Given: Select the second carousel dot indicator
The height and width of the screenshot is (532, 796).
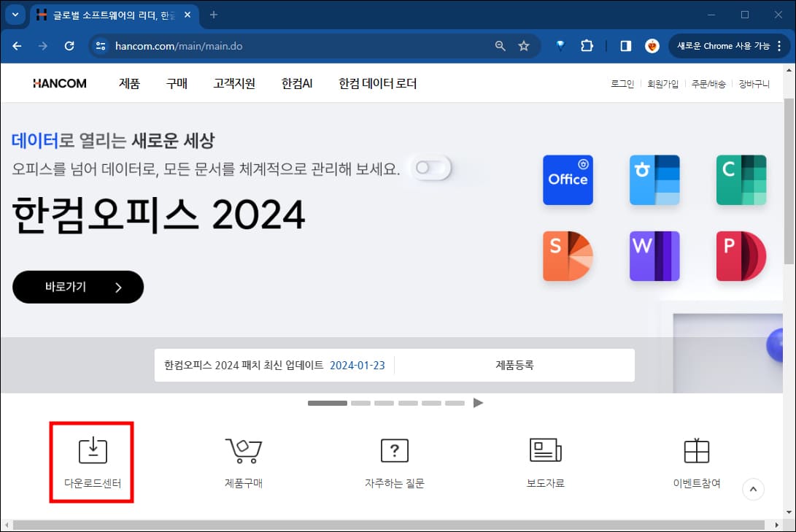Looking at the screenshot, I should (x=360, y=402).
